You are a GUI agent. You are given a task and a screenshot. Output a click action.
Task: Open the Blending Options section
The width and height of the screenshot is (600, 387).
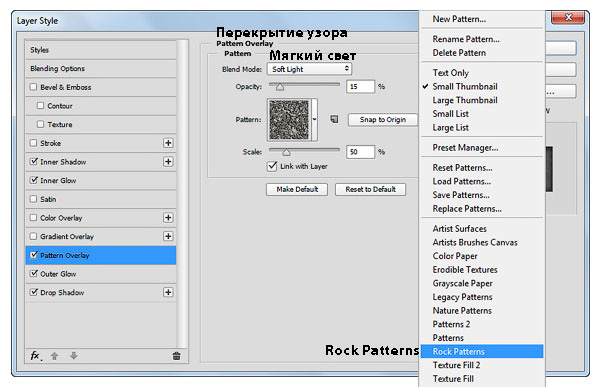[101, 69]
